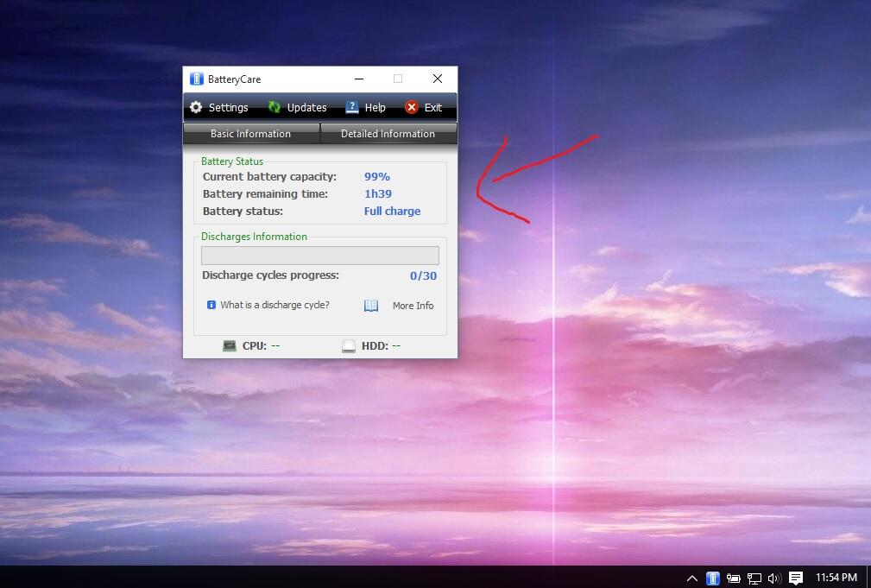Switch to the Basic Information tab
Image resolution: width=871 pixels, height=588 pixels.
point(251,133)
